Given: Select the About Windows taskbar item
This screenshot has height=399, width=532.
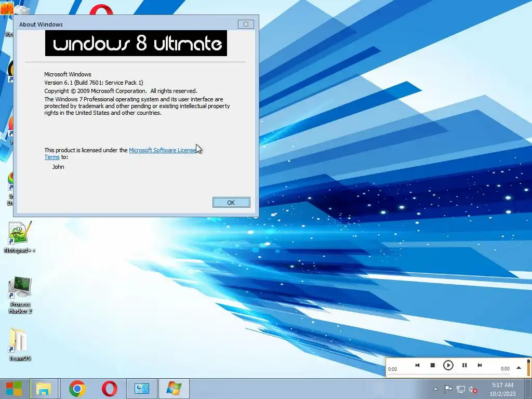Looking at the screenshot, I should coord(174,389).
